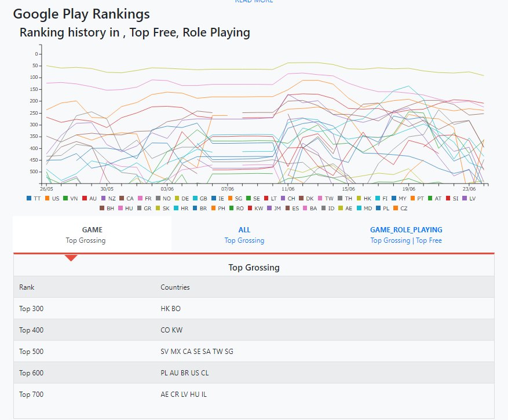The height and width of the screenshot is (420, 508).
Task: Click LV in the chart legend
Action: click(469, 198)
